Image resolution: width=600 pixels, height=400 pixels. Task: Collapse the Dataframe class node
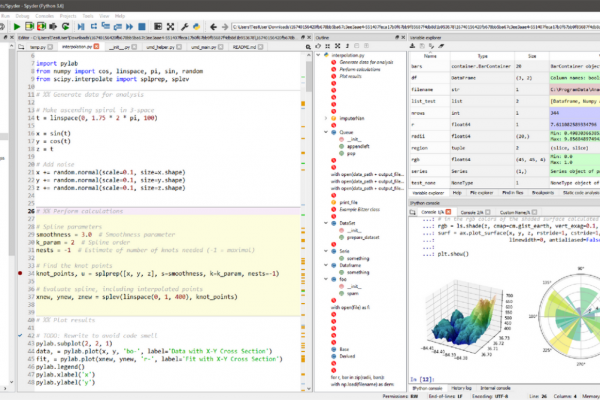(326, 265)
